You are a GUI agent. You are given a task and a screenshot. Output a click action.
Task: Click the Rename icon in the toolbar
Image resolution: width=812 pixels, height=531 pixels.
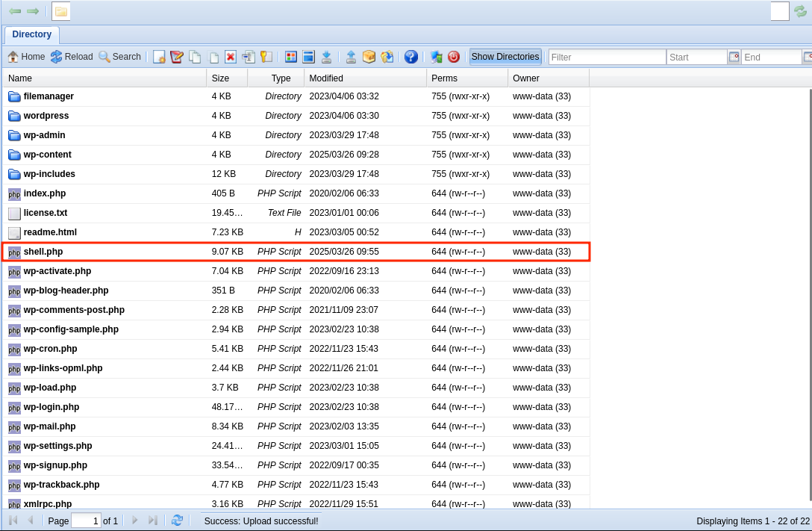click(x=249, y=57)
